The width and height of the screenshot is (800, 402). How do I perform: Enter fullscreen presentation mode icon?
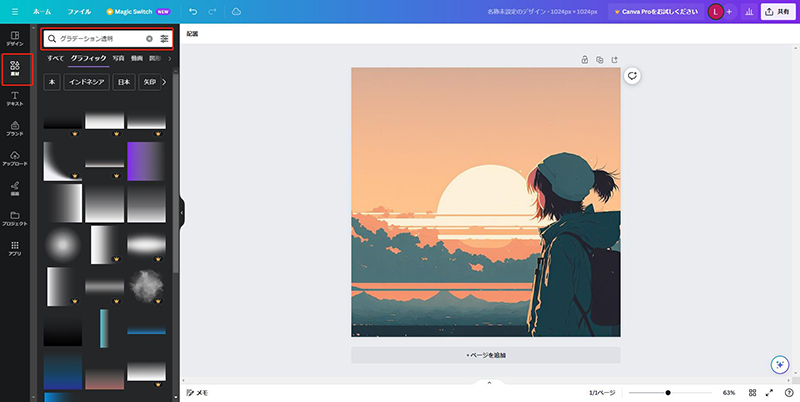[x=769, y=393]
